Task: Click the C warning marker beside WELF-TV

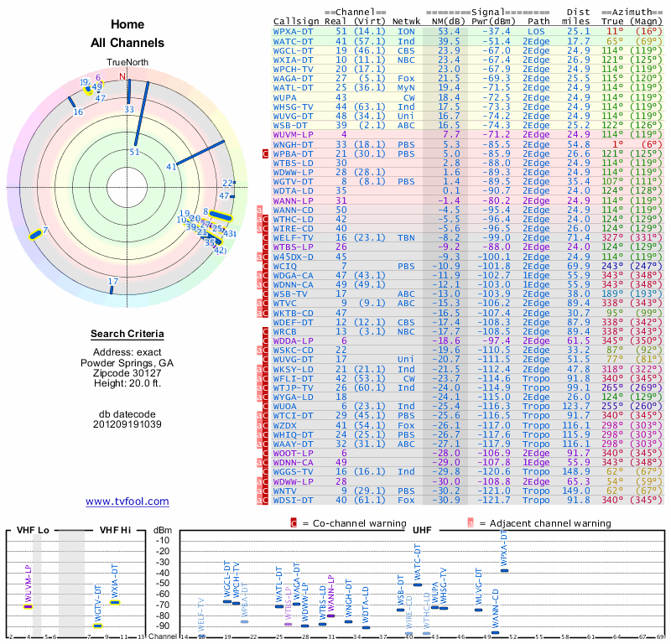Action: tap(265, 238)
